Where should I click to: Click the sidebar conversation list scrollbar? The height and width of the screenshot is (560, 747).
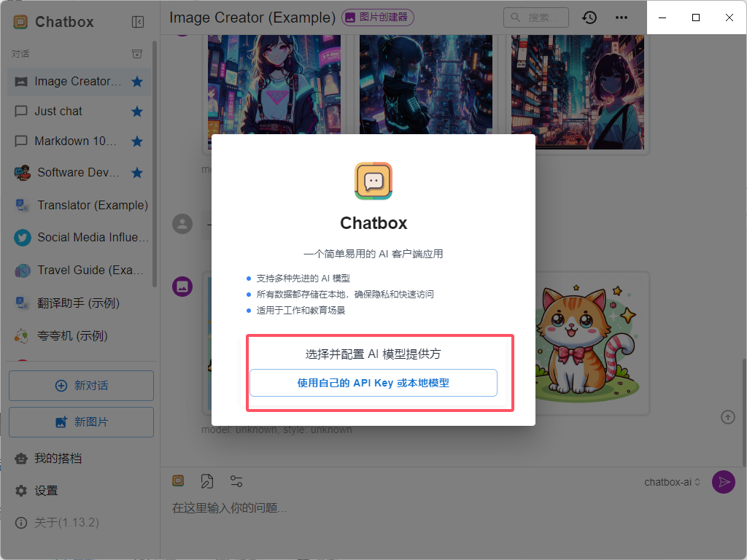(155, 164)
